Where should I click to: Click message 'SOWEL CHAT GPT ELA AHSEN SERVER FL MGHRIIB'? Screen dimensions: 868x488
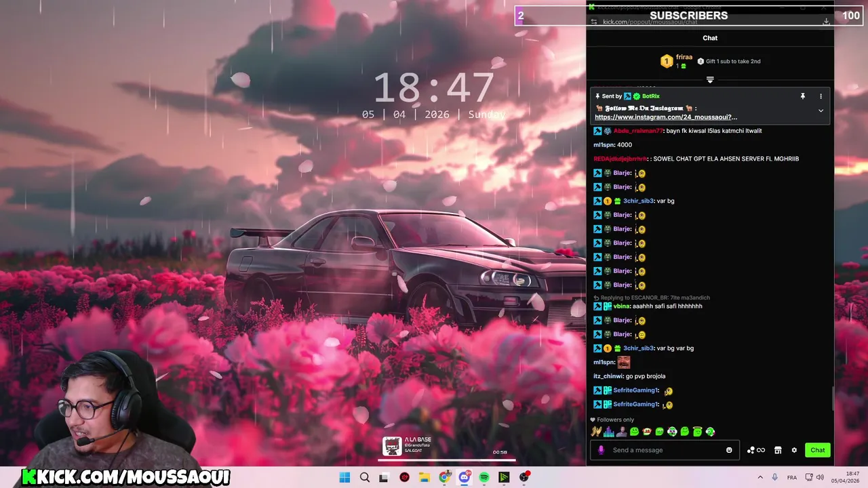coord(726,159)
